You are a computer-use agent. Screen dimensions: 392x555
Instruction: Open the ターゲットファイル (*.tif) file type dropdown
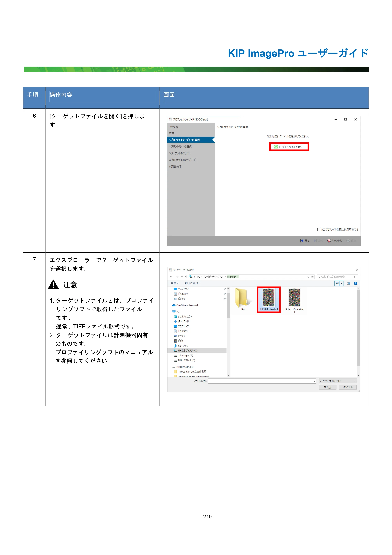[338, 381]
